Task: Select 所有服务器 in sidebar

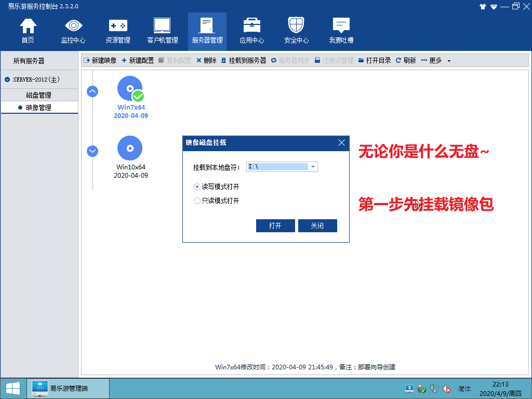Action: point(29,61)
